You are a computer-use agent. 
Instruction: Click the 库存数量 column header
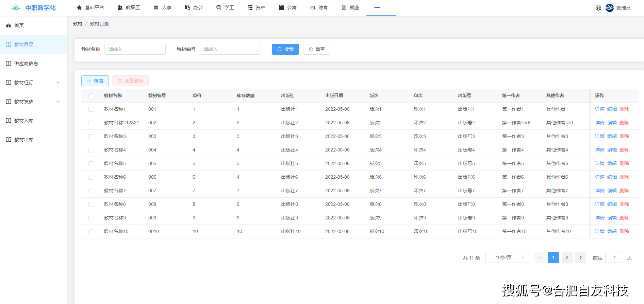pos(246,95)
